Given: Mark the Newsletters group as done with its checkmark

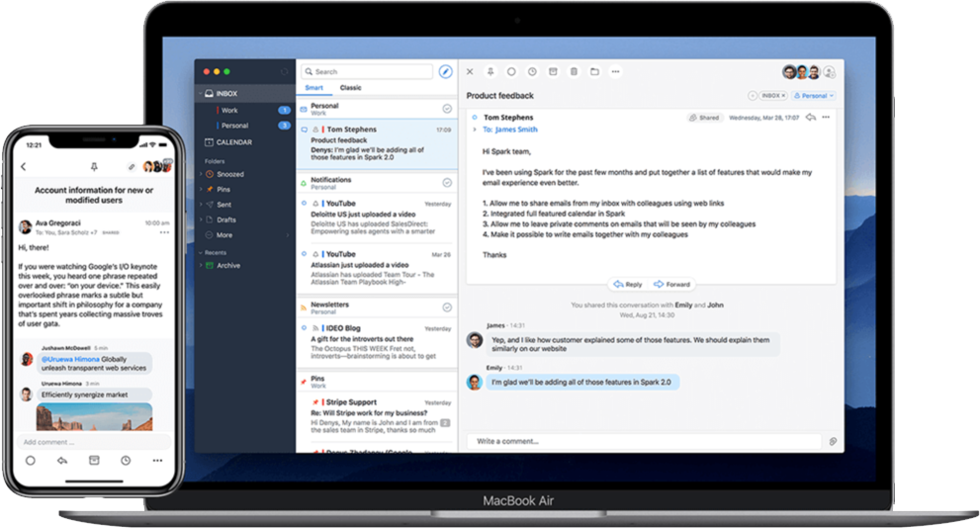Looking at the screenshot, I should coord(447,308).
